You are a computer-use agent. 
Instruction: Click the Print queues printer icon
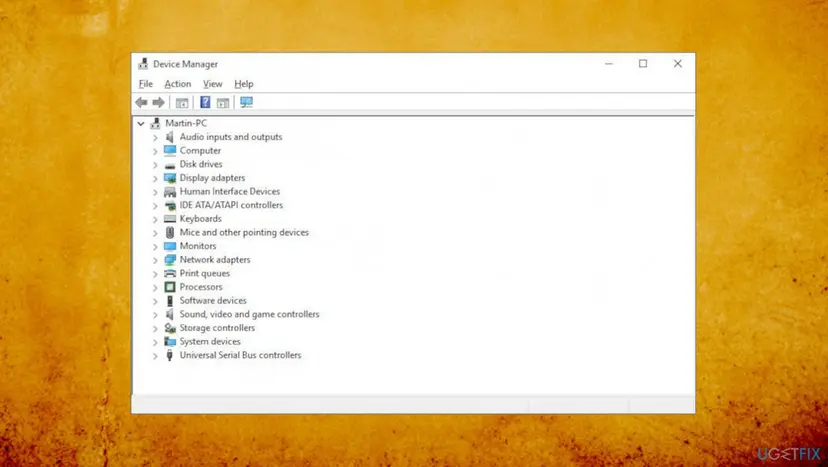(x=170, y=274)
